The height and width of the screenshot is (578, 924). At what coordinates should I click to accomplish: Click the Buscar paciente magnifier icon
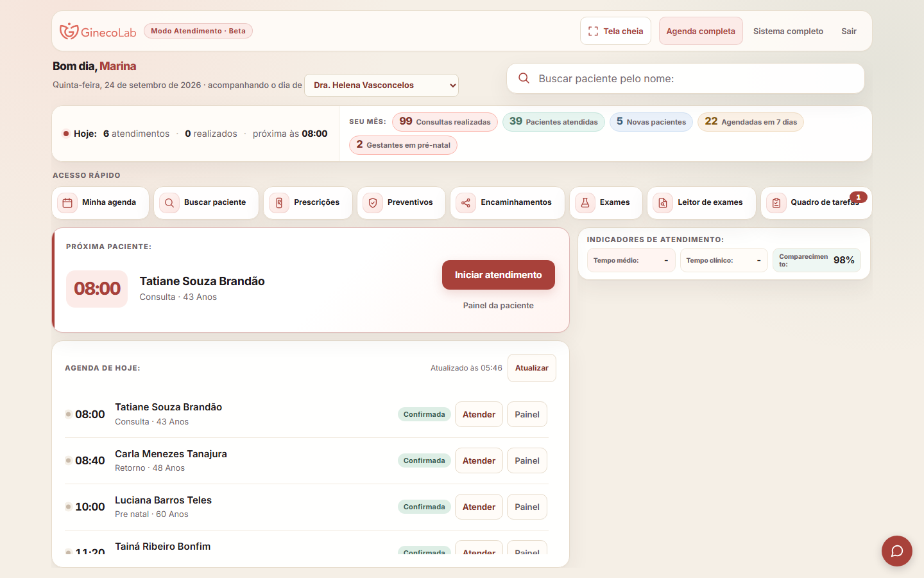169,203
